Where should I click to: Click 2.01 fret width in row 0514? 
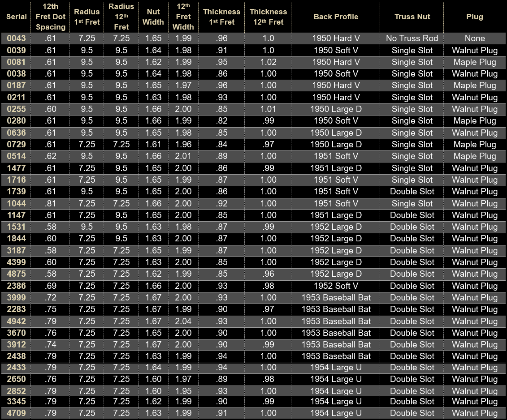point(183,156)
